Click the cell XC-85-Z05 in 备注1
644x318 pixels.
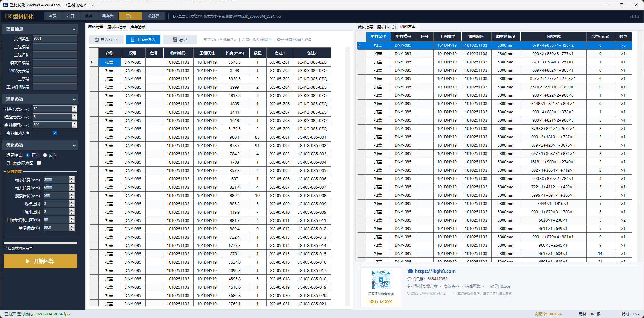tap(280, 96)
